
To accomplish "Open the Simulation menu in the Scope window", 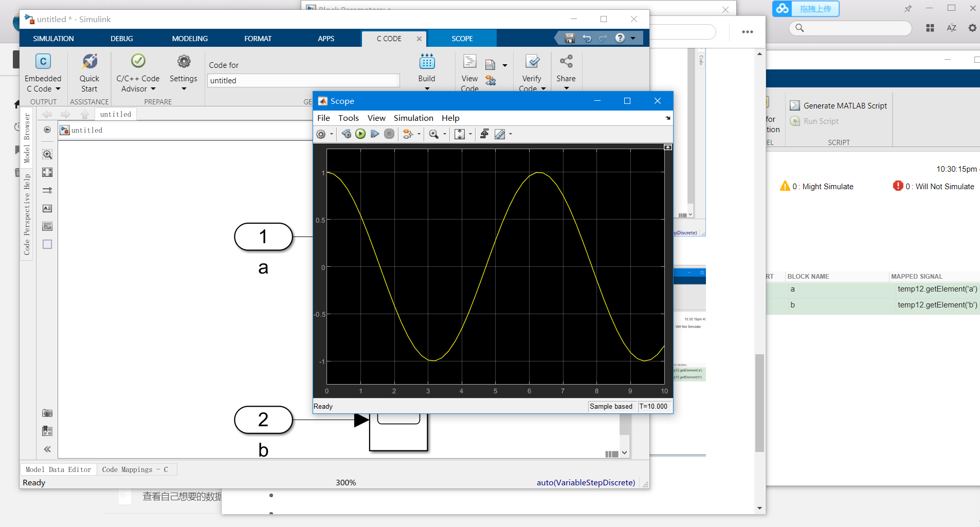I will [413, 118].
